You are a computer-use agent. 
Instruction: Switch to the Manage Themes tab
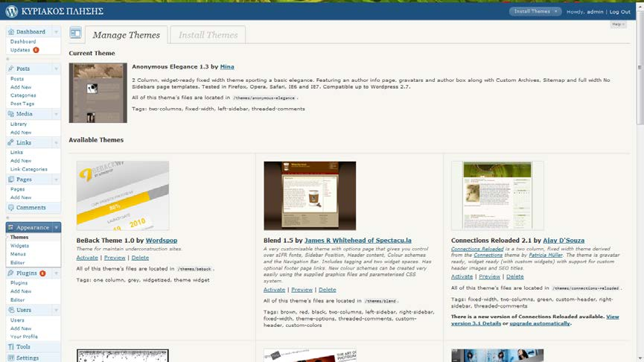click(126, 35)
